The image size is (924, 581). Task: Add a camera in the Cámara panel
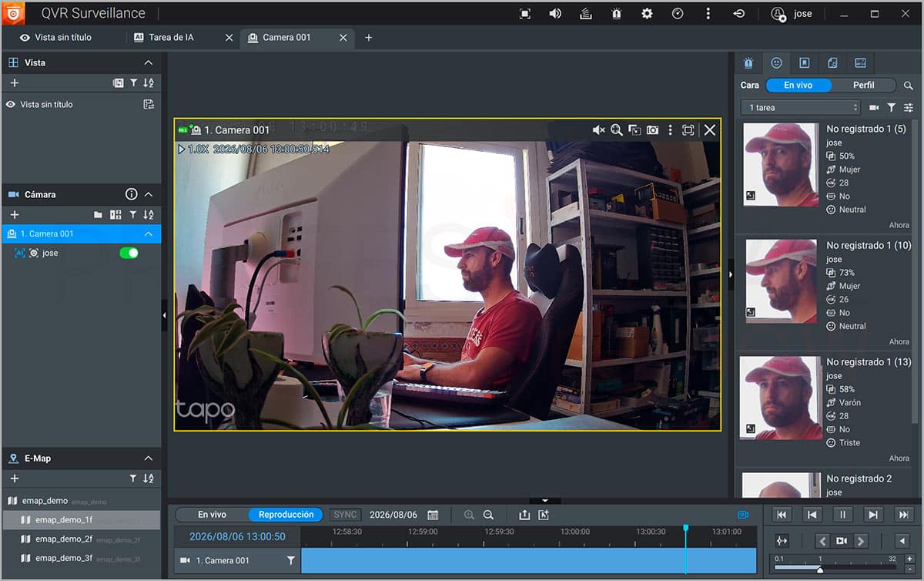click(15, 214)
